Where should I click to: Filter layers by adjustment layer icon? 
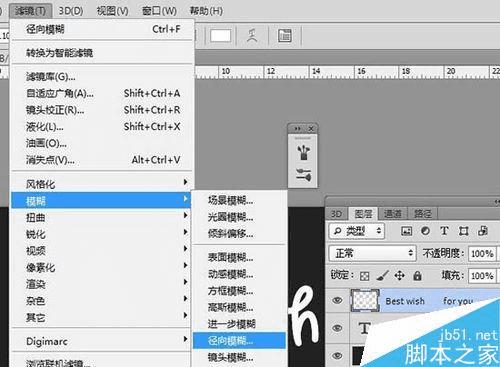coord(425,231)
